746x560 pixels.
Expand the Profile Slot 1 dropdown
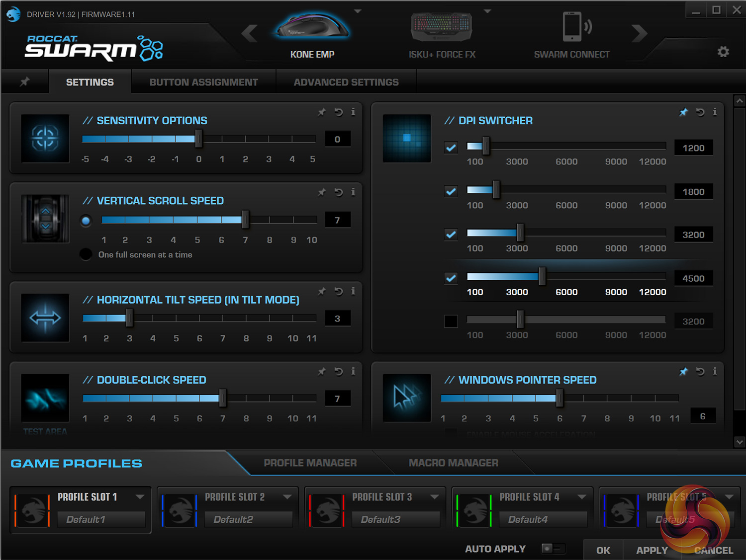coord(140,497)
